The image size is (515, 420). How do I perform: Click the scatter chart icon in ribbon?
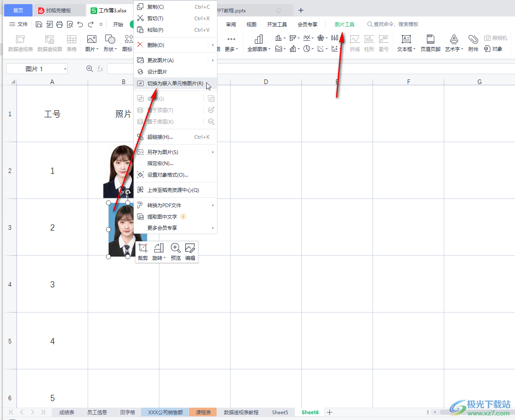pos(321,49)
